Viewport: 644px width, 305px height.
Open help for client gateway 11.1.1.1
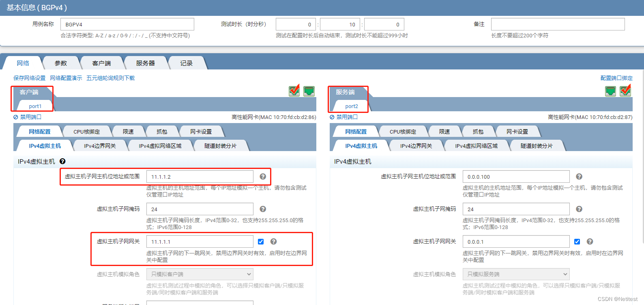coord(274,242)
